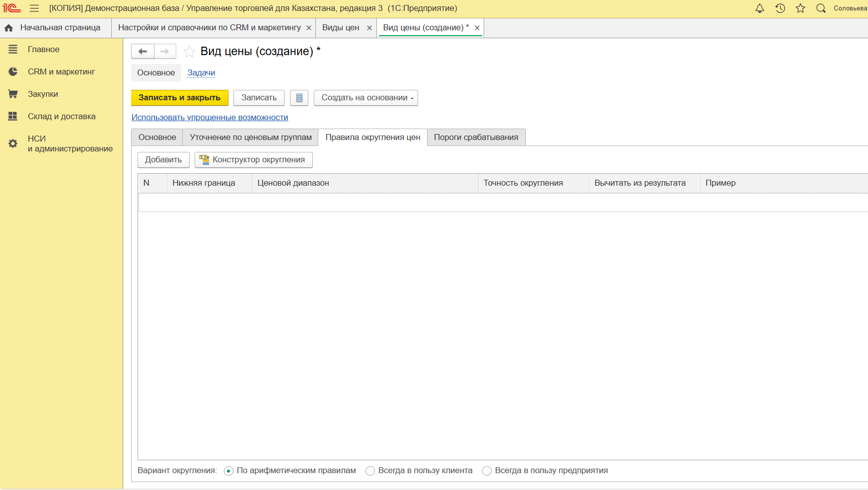868x490 pixels.
Task: Switch to Уточнение по ценовым группам tab
Action: 250,138
